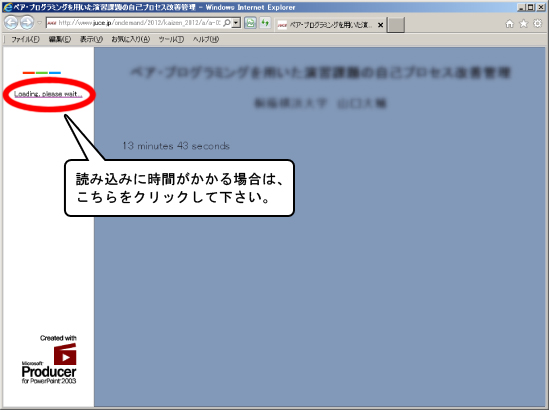Open the ヘルプ(H) menu
The image size is (549, 410).
(206, 39)
